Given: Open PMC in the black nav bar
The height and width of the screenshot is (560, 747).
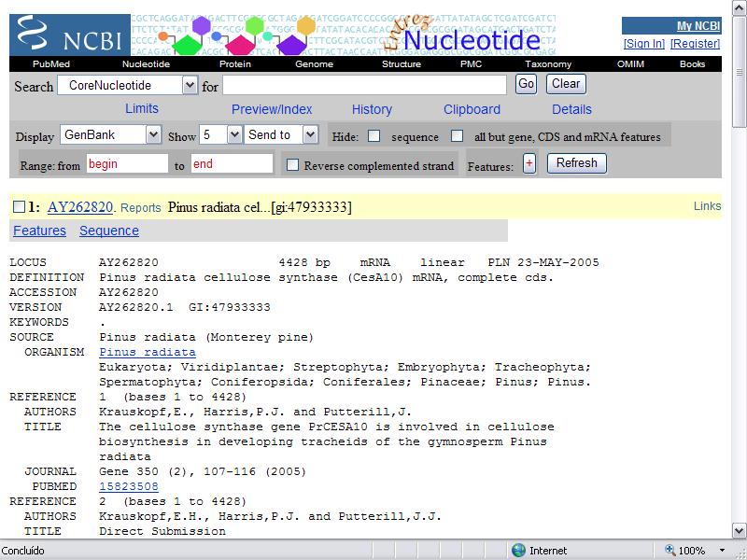Looking at the screenshot, I should 472,63.
